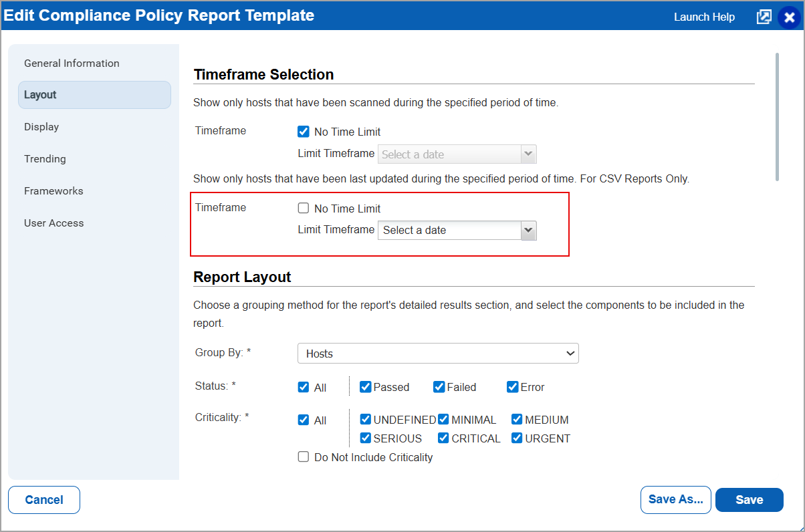
Task: Enable Do Not Include Criticality
Action: click(304, 456)
